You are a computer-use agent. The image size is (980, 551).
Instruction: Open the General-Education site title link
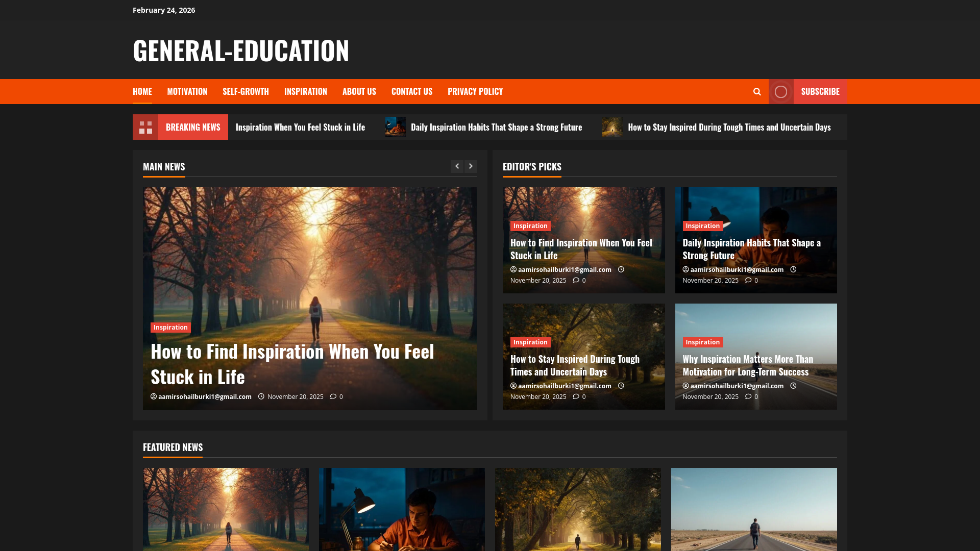click(241, 51)
